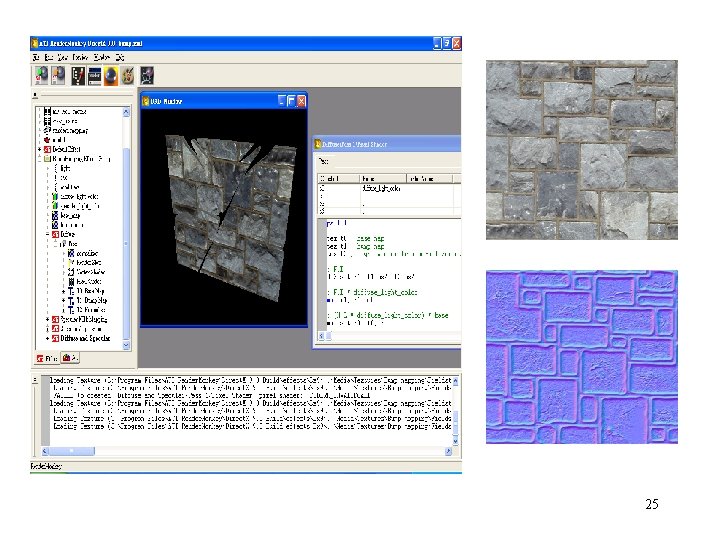Click inside the 3D preview viewport
Image resolution: width=720 pixels, height=540 pixels.
224,217
